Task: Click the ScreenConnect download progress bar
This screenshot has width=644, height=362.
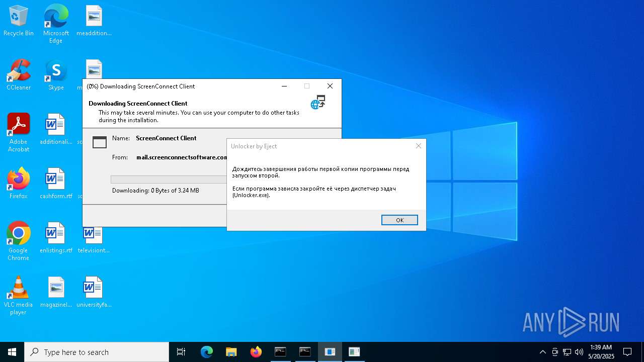Action: [169, 179]
